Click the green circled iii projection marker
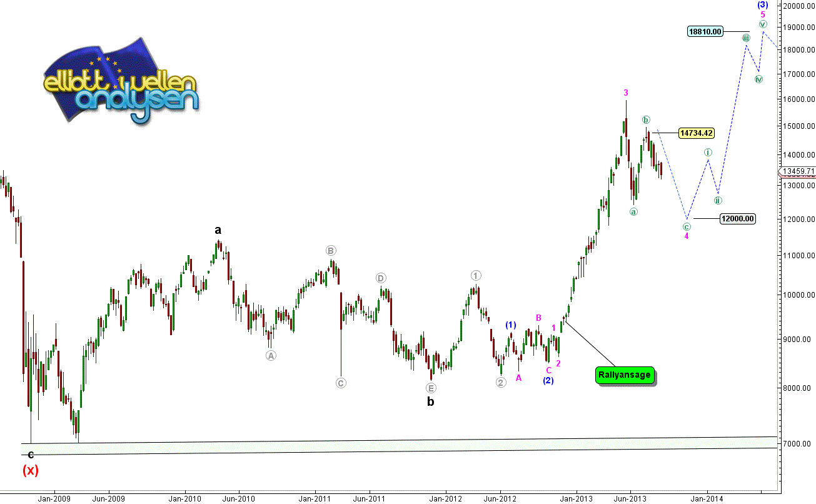Viewport: 816px width, 504px height. point(746,38)
